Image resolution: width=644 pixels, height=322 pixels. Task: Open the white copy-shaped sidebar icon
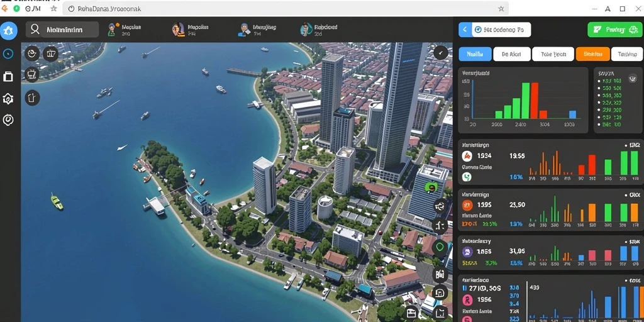click(x=8, y=76)
